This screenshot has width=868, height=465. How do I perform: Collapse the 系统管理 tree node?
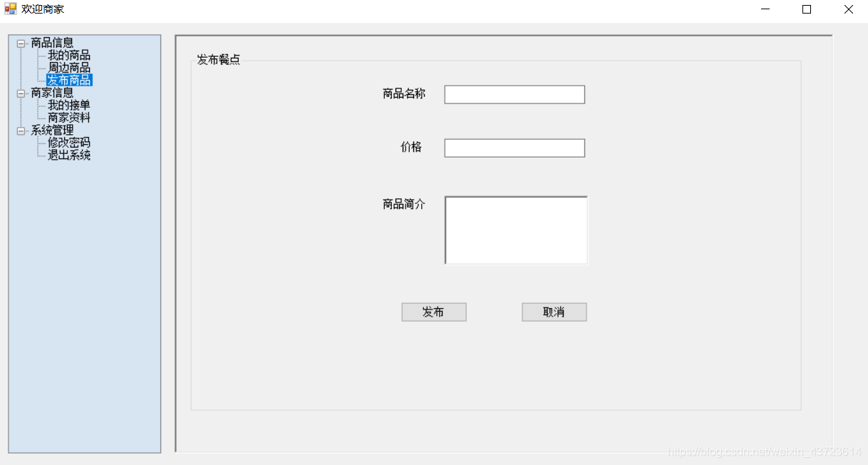coord(22,130)
